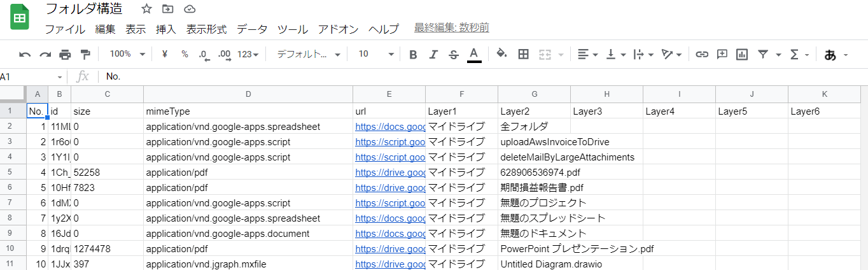Open the データ menu
Viewport: 868px width, 270px height.
click(252, 29)
